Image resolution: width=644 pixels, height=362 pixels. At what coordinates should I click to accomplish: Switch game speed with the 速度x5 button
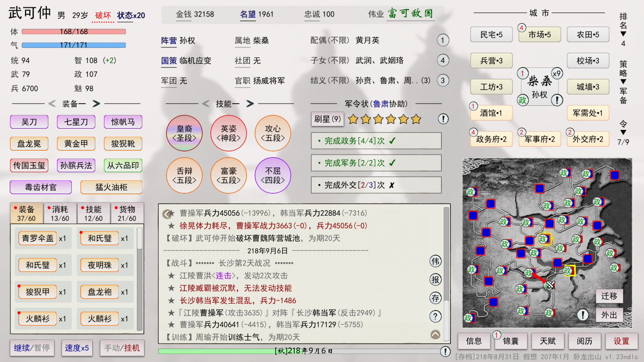point(77,348)
